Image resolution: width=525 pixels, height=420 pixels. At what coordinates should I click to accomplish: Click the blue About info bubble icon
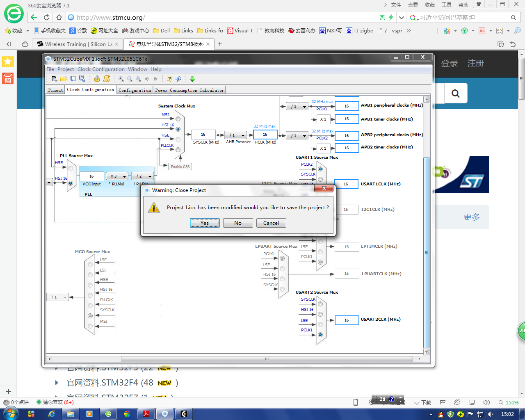click(x=178, y=79)
